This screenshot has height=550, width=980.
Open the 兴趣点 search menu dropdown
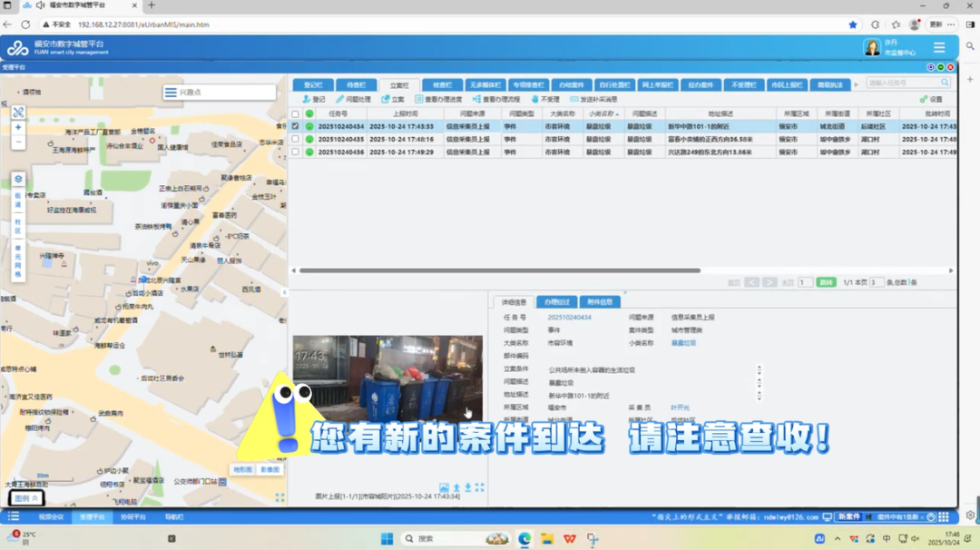171,93
